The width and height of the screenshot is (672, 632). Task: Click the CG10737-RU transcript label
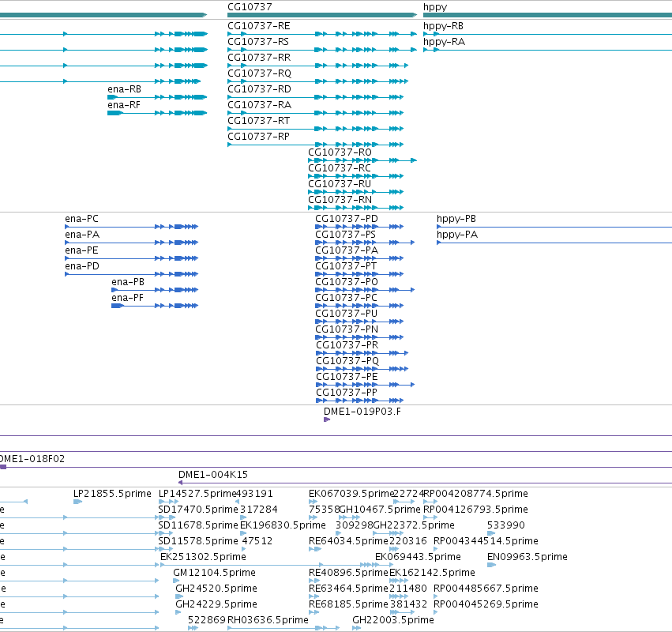(x=340, y=184)
